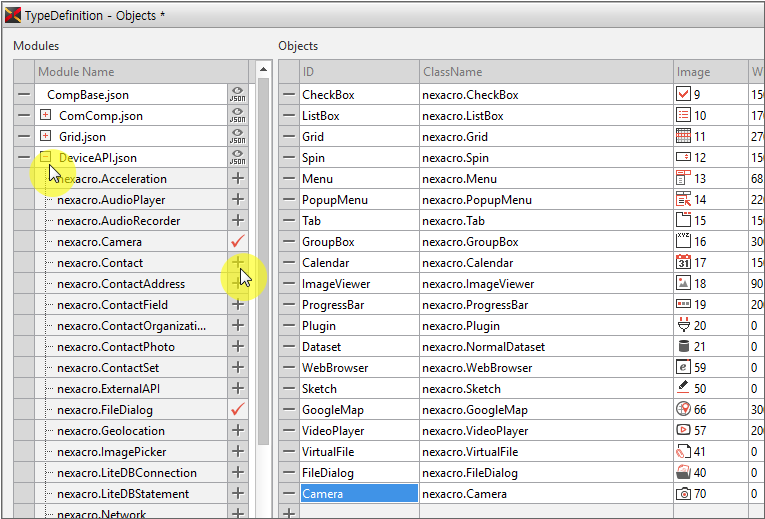Image resolution: width=765 pixels, height=519 pixels.
Task: Expand the ComComp.json module
Action: [x=45, y=116]
